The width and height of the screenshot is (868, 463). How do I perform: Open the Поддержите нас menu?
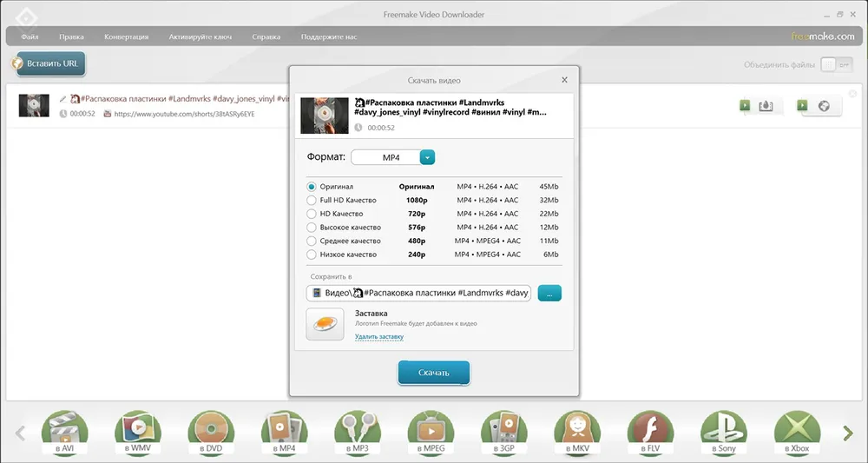coord(329,36)
